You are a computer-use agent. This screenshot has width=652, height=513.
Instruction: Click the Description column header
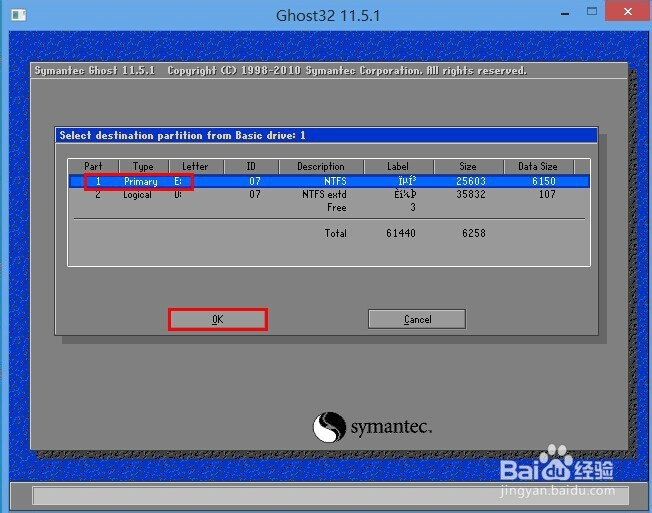[x=320, y=167]
